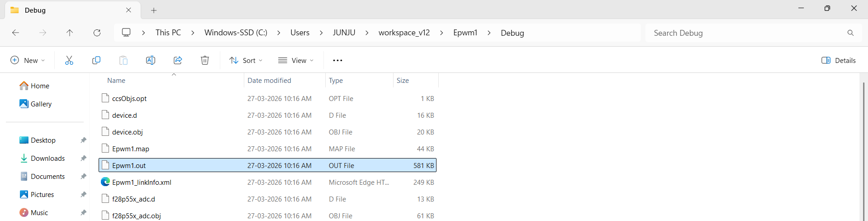
Task: Open Gallery in navigation pane
Action: (x=35, y=104)
